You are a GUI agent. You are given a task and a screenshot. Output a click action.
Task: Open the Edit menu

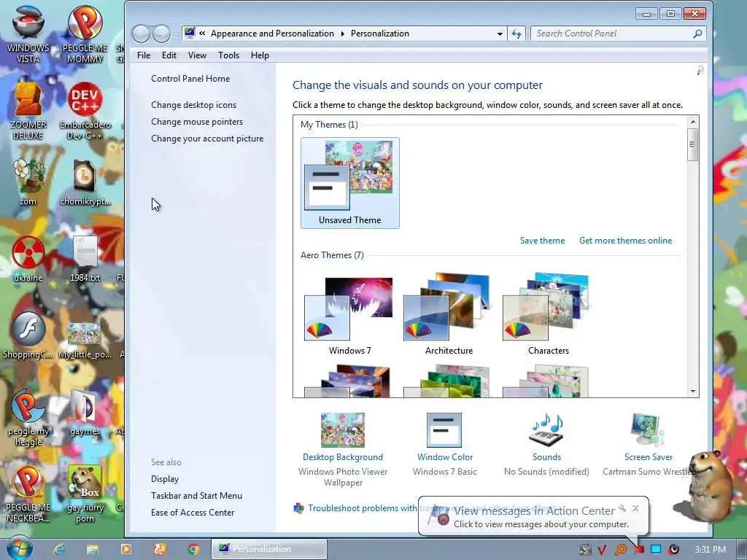[169, 55]
